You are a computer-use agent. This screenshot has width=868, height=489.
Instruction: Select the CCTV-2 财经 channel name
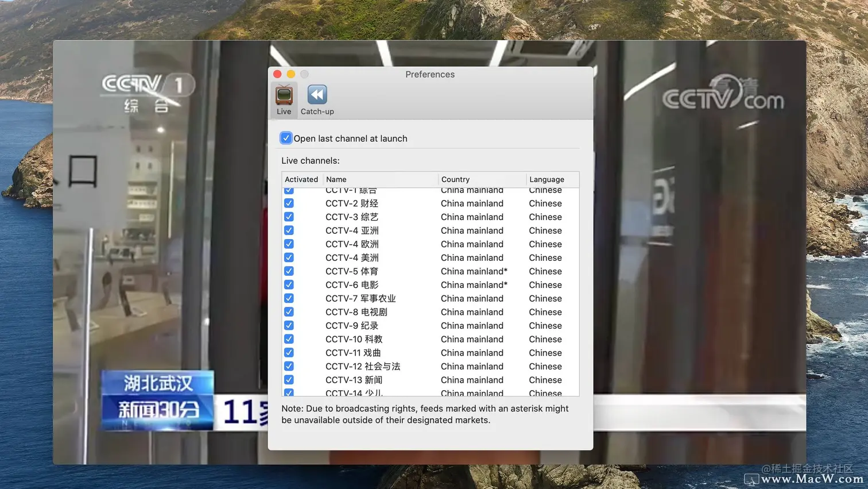pyautogui.click(x=352, y=203)
